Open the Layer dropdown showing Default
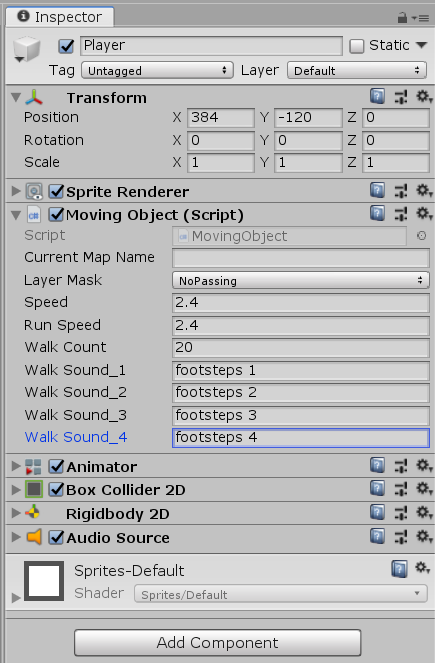The image size is (435, 663). click(357, 71)
